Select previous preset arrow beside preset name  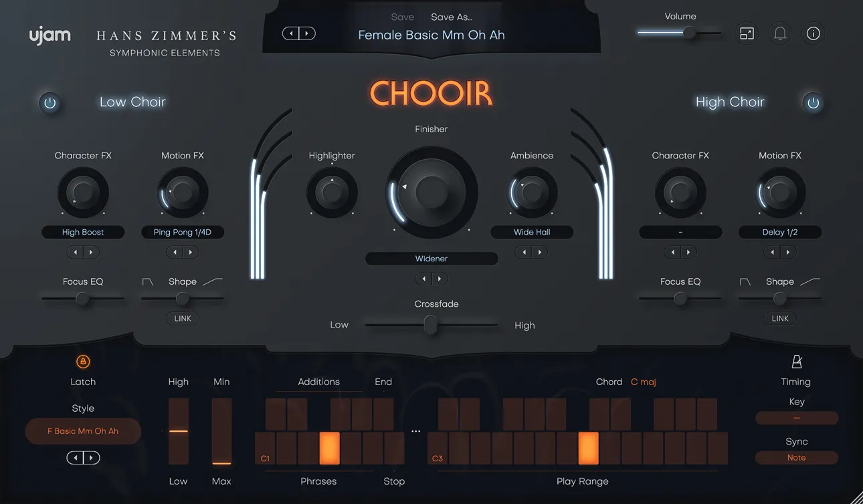tap(291, 33)
